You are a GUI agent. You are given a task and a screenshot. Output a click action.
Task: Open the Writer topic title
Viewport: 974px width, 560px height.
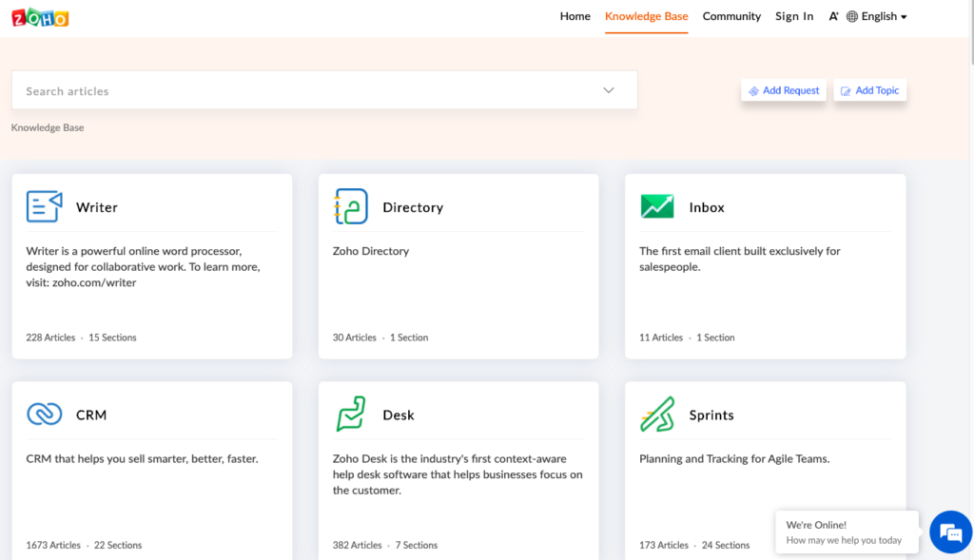coord(97,207)
